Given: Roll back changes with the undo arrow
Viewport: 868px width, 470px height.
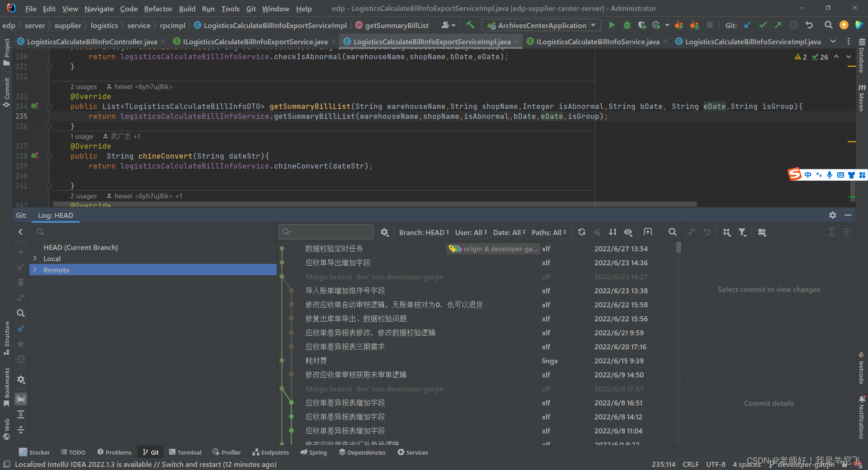Looking at the screenshot, I should click(809, 25).
